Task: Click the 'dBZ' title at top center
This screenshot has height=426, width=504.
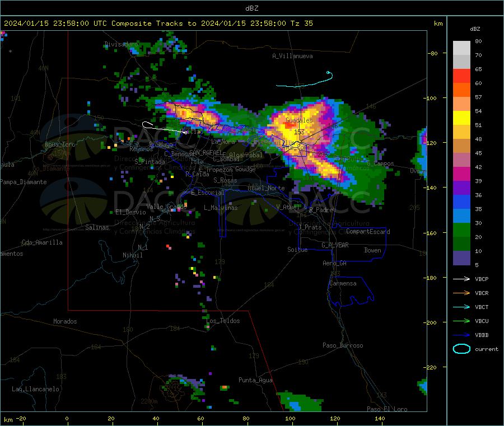Action: coord(251,8)
